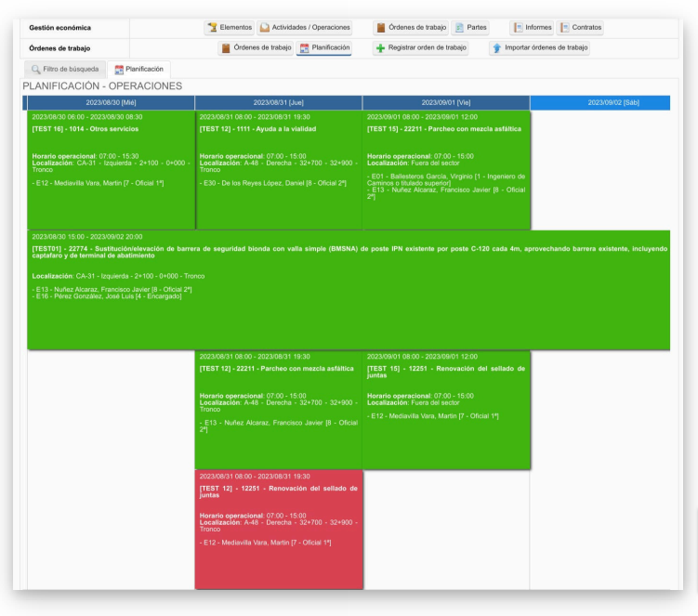The width and height of the screenshot is (698, 616).
Task: Open Actividades / Operaciones section
Action: pos(291,28)
